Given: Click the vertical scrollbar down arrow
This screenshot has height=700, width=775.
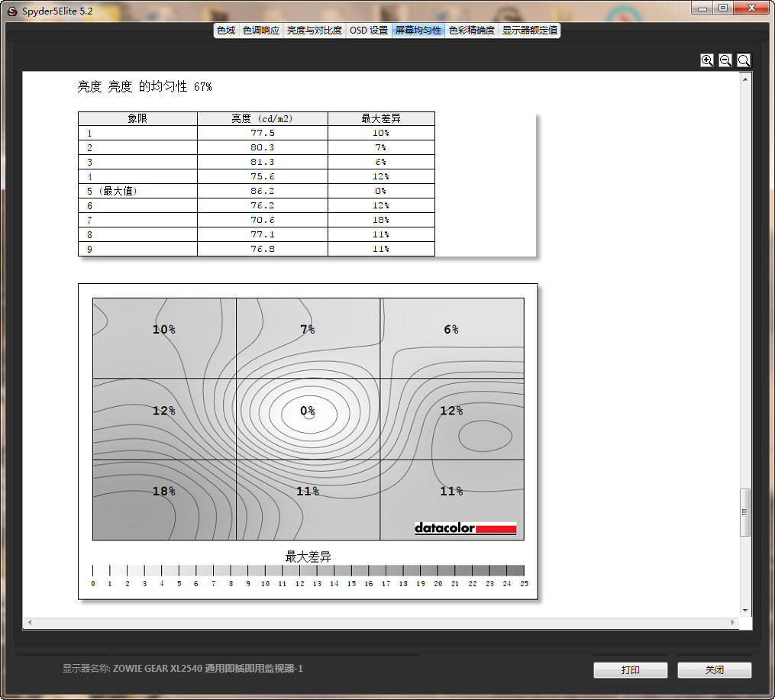Looking at the screenshot, I should (746, 610).
